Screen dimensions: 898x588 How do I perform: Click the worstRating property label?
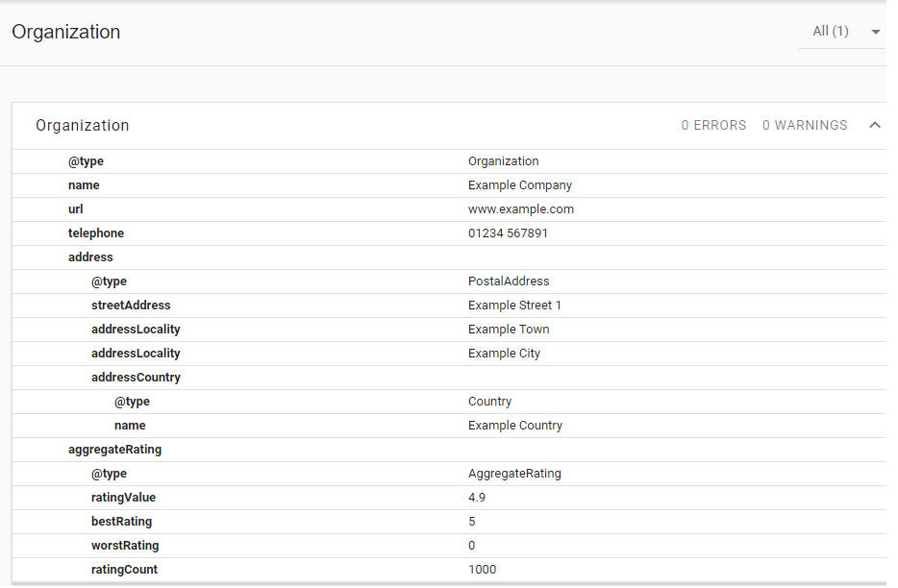click(x=125, y=546)
